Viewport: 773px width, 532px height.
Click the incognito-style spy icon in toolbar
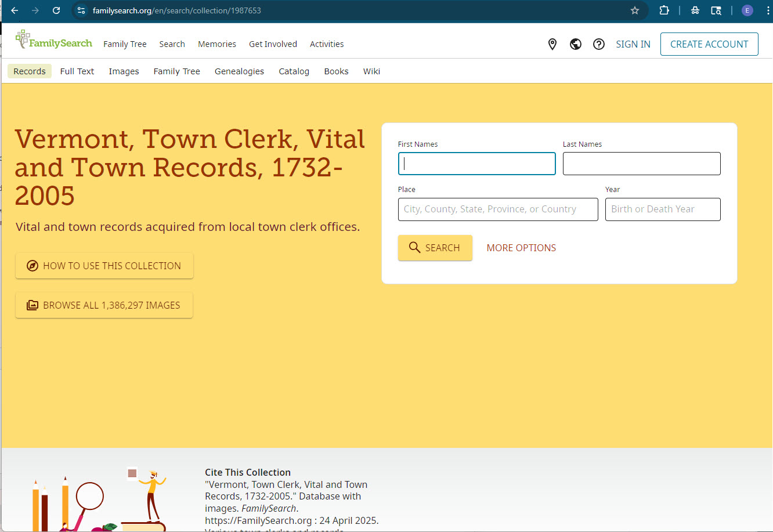(695, 10)
